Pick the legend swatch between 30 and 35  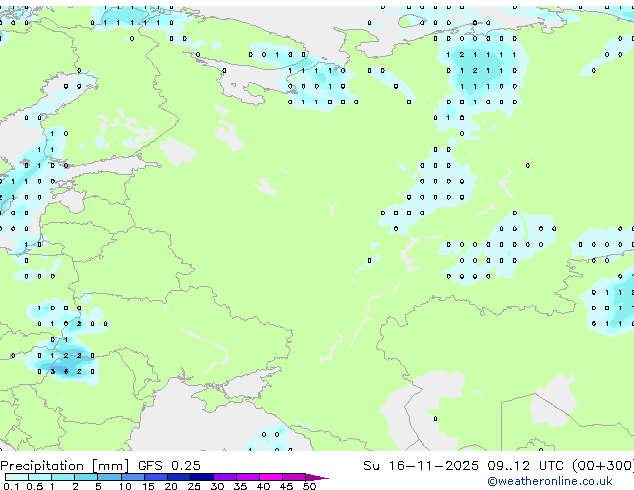[225, 477]
